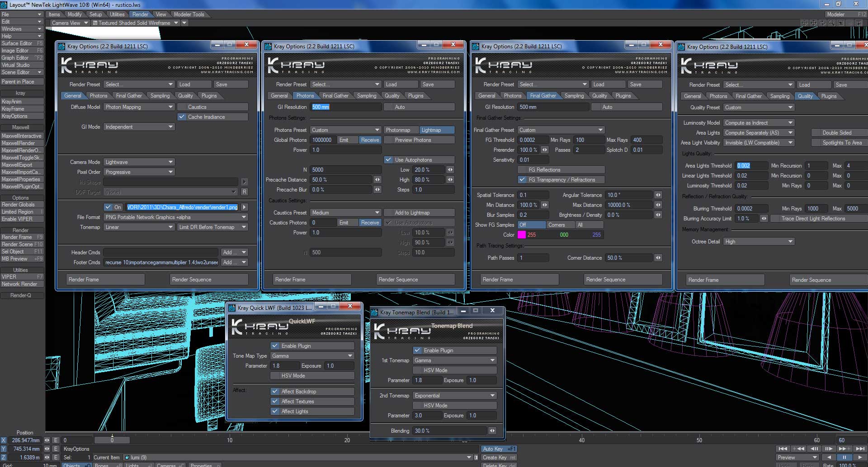Disable the Cache Irradiance checkbox
Screen dimensions: 868x467
[182, 117]
